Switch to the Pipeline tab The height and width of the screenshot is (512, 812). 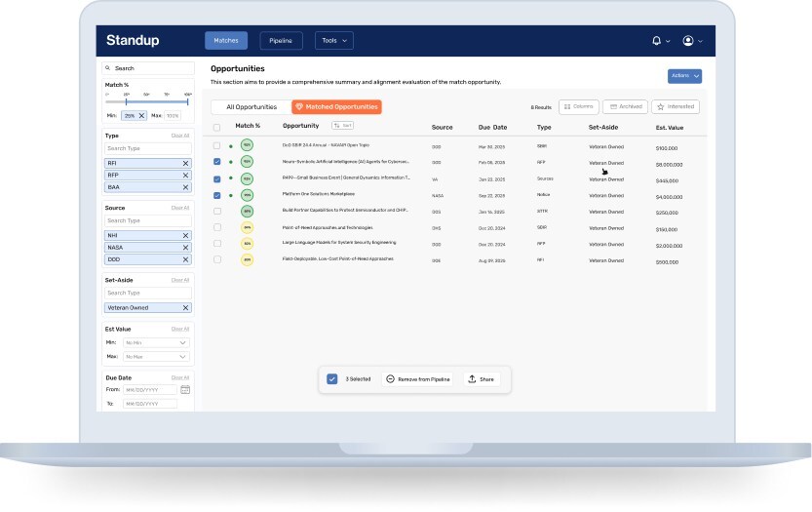click(x=281, y=40)
